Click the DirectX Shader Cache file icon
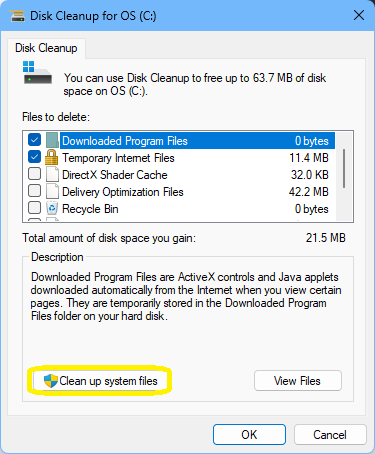The height and width of the screenshot is (454, 375). (52, 175)
